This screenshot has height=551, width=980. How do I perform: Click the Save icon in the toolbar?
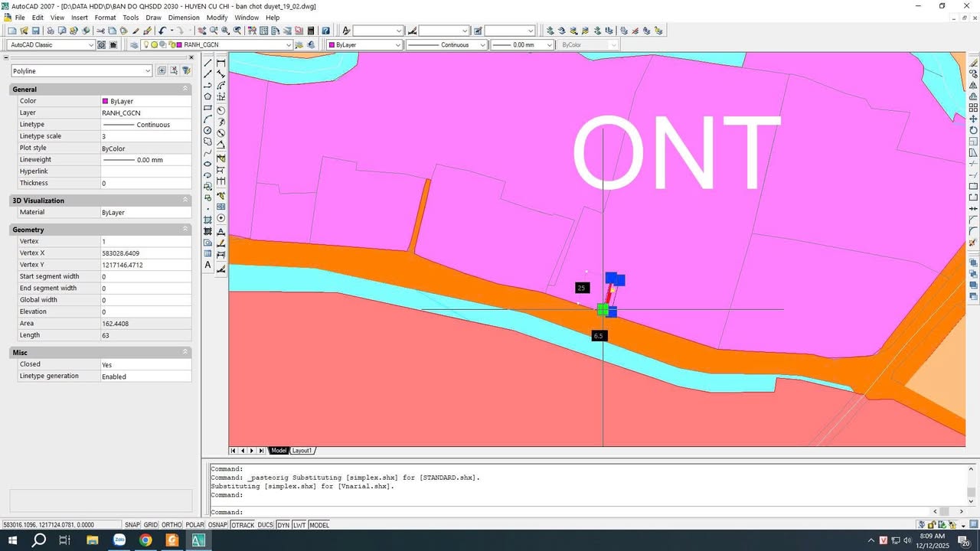tap(35, 31)
